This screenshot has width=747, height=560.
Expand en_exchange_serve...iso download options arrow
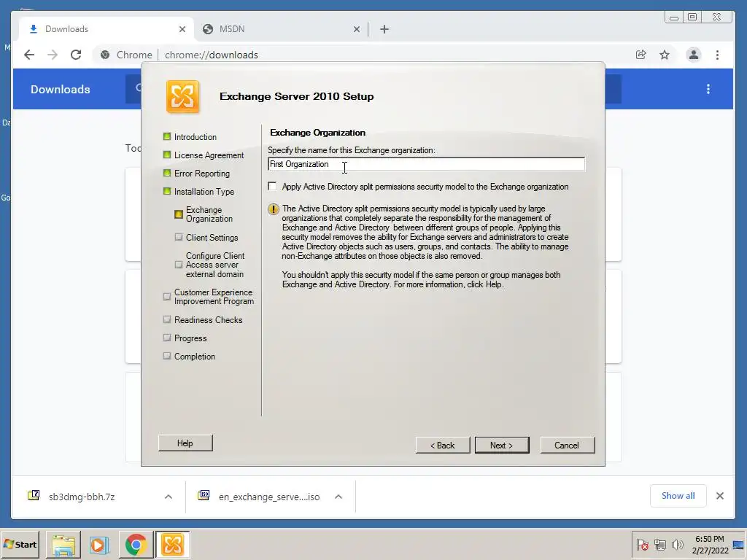pyautogui.click(x=338, y=497)
